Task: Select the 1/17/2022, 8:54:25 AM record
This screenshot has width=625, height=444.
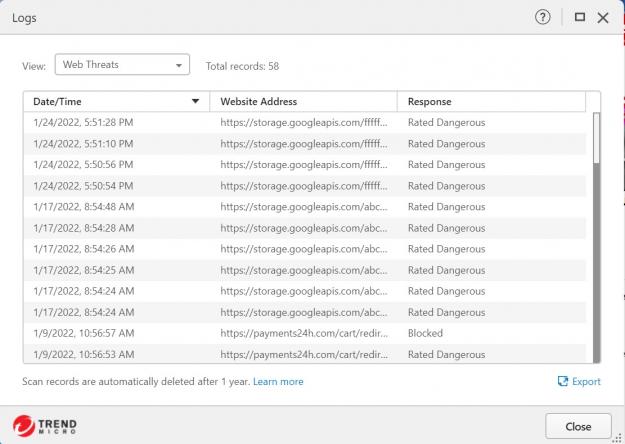Action: pyautogui.click(x=305, y=270)
